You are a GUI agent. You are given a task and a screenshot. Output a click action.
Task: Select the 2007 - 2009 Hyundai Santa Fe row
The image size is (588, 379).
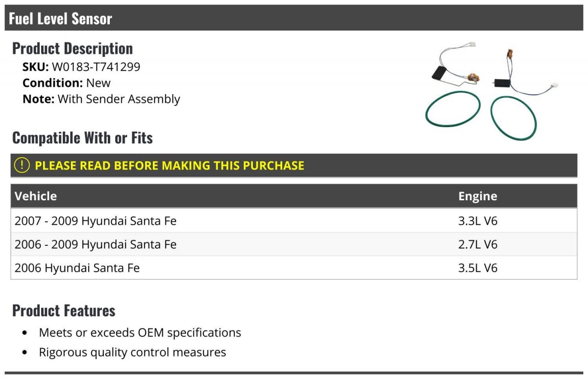294,221
